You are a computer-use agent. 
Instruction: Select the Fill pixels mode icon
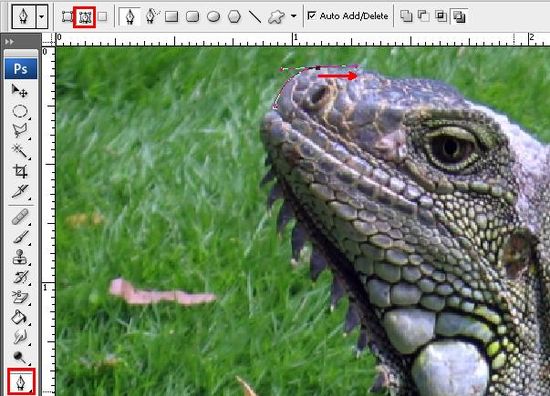click(x=102, y=16)
